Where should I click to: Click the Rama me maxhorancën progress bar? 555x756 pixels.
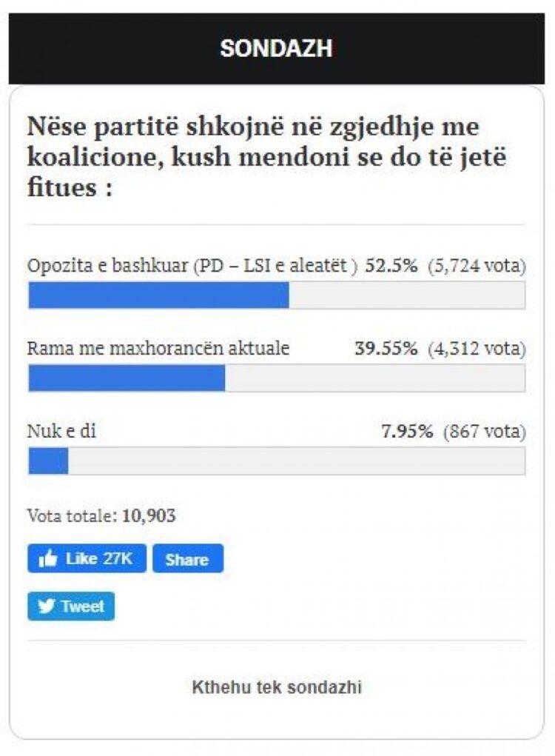(277, 378)
